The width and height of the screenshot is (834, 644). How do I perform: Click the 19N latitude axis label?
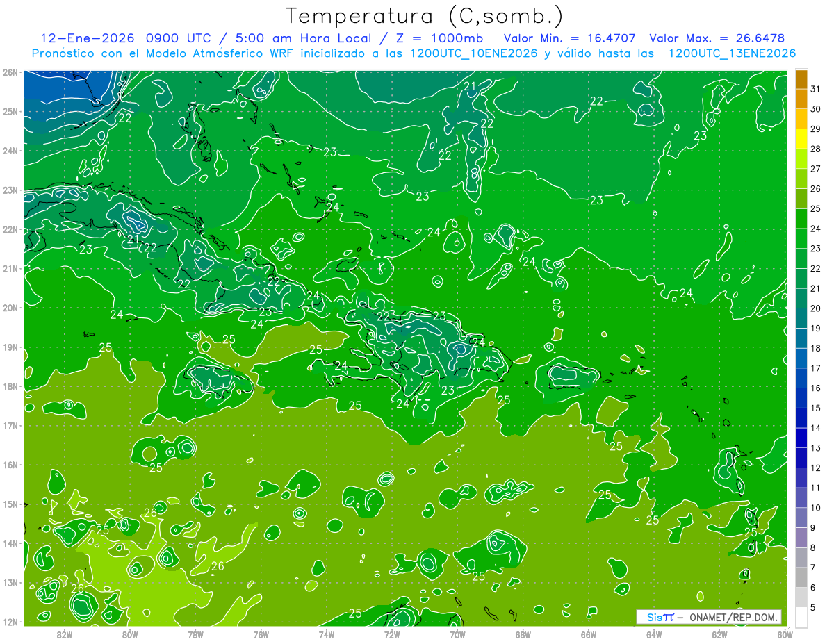tap(10, 347)
